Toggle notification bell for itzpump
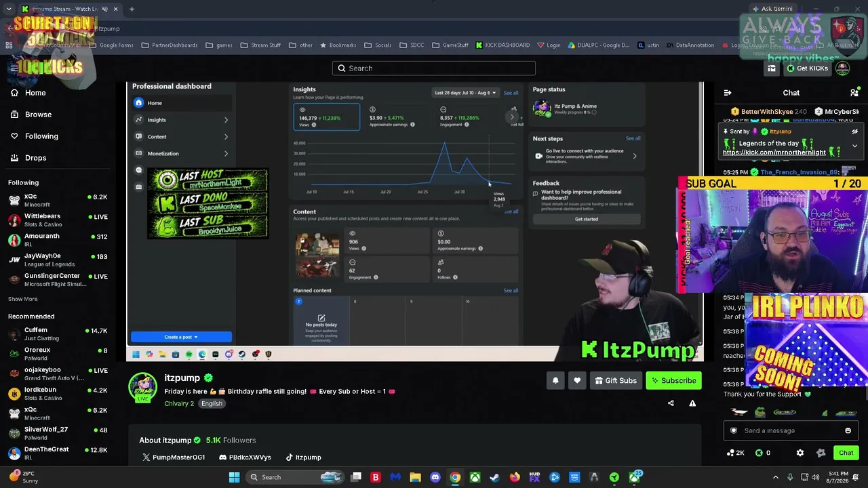868x488 pixels. pyautogui.click(x=555, y=381)
